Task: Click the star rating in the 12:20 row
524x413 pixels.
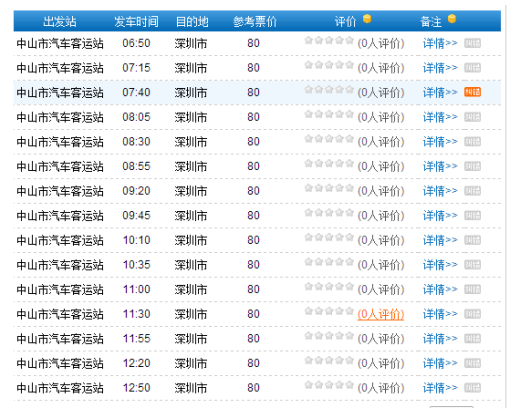Action: click(329, 360)
